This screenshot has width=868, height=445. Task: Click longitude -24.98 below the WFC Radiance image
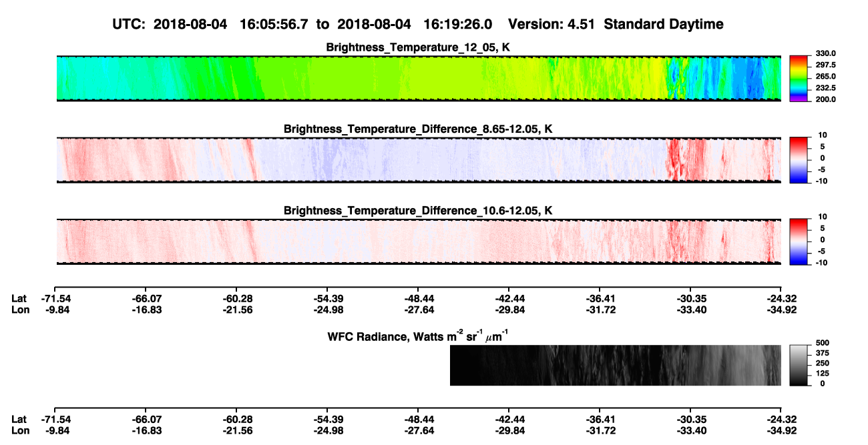(327, 430)
